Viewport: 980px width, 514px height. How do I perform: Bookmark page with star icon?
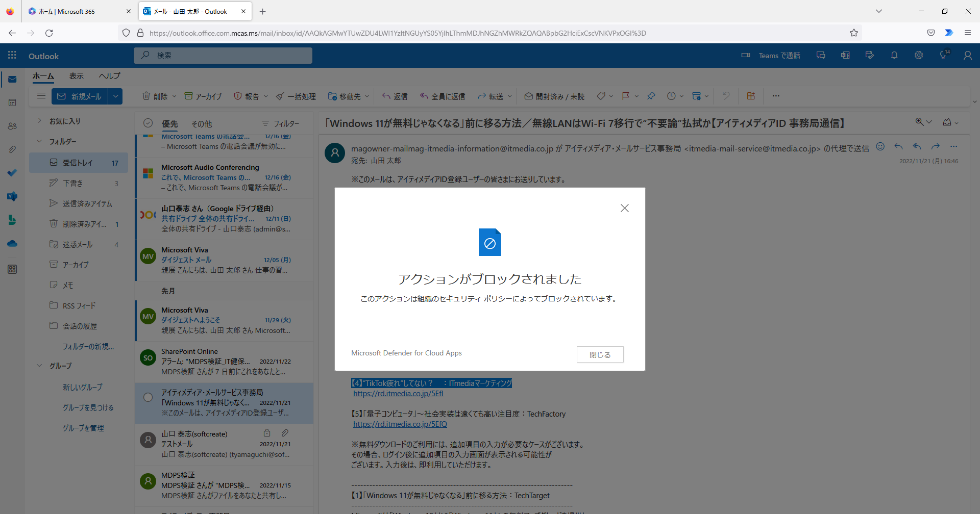(x=854, y=33)
